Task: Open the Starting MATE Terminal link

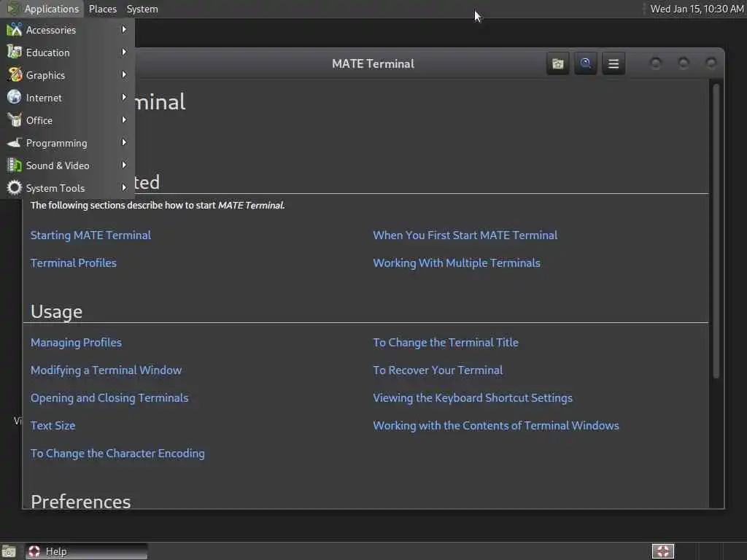Action: [x=90, y=236]
